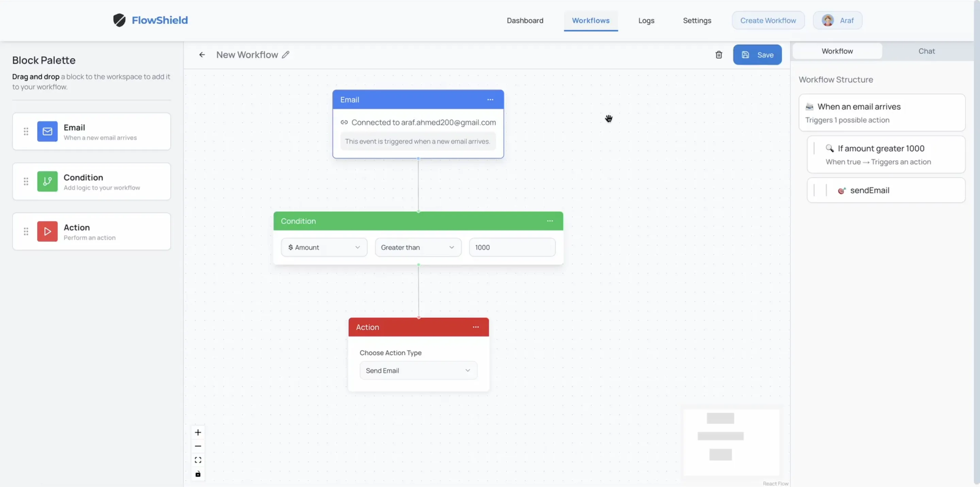This screenshot has width=980, height=487.
Task: Toggle canvas interactivity lock
Action: click(x=198, y=474)
